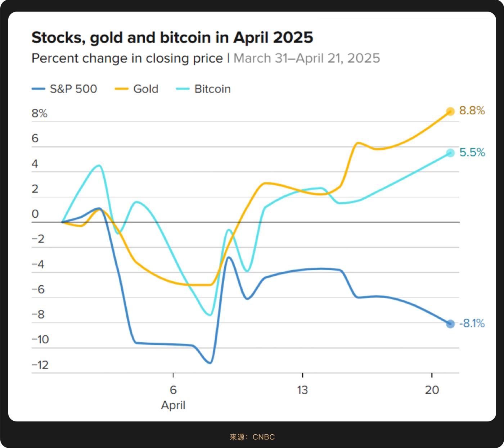
Task: Click the CNBC source credit text
Action: [x=264, y=437]
